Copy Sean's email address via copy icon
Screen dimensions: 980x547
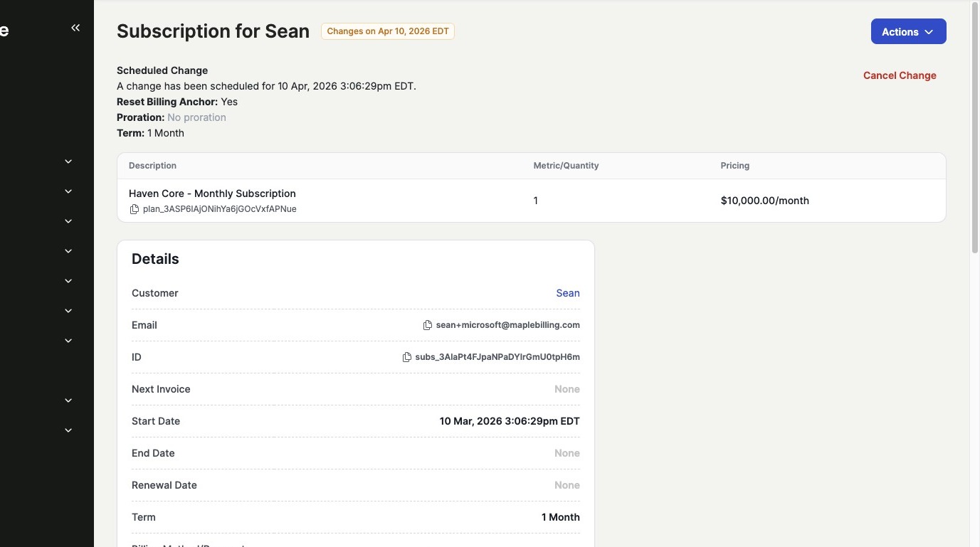click(x=427, y=325)
